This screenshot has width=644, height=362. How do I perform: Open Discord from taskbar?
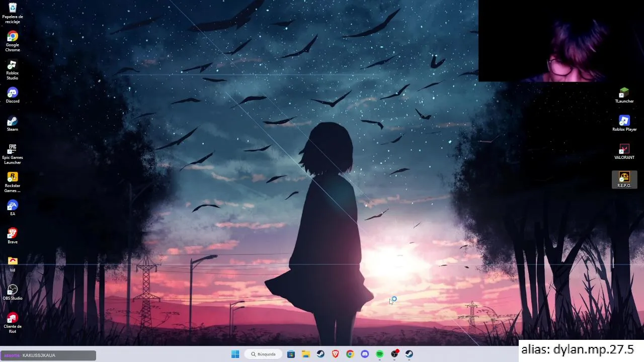pos(365,354)
